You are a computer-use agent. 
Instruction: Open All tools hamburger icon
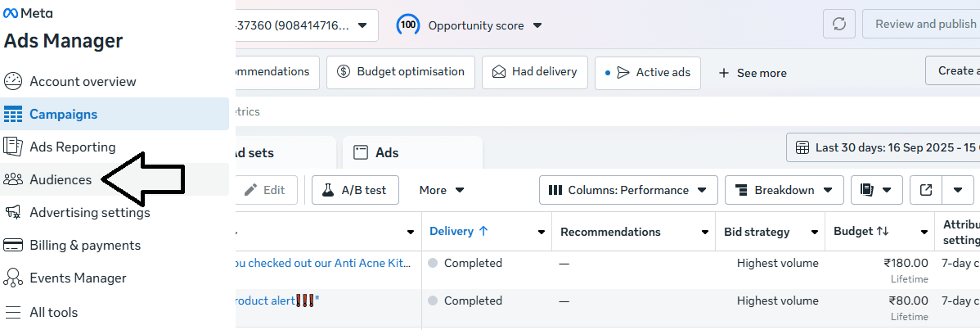pos(13,312)
